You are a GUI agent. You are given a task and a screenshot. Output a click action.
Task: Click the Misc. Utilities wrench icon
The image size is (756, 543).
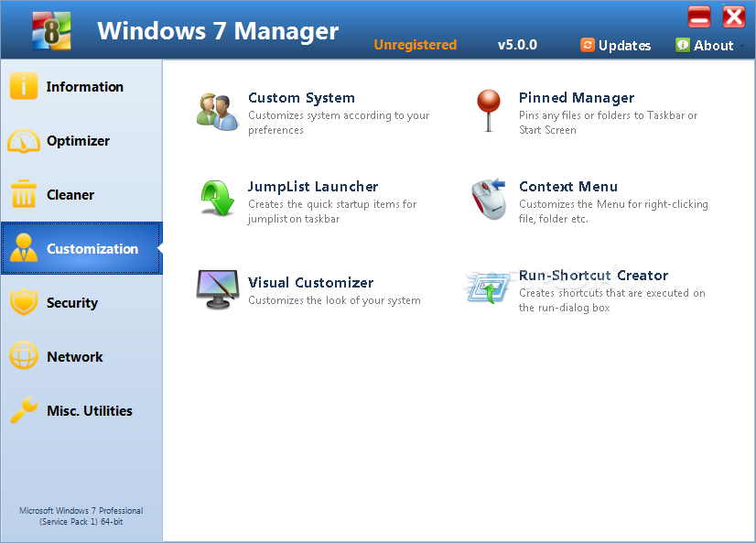(24, 410)
